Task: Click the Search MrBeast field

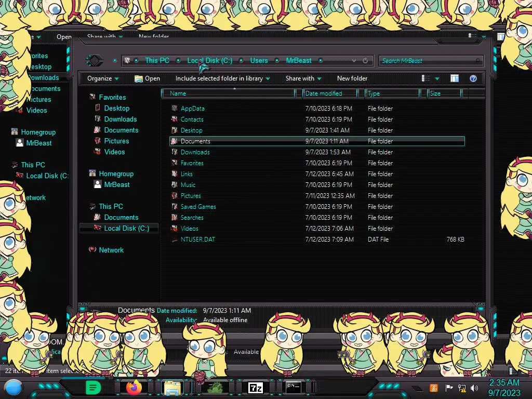Action: tap(431, 61)
